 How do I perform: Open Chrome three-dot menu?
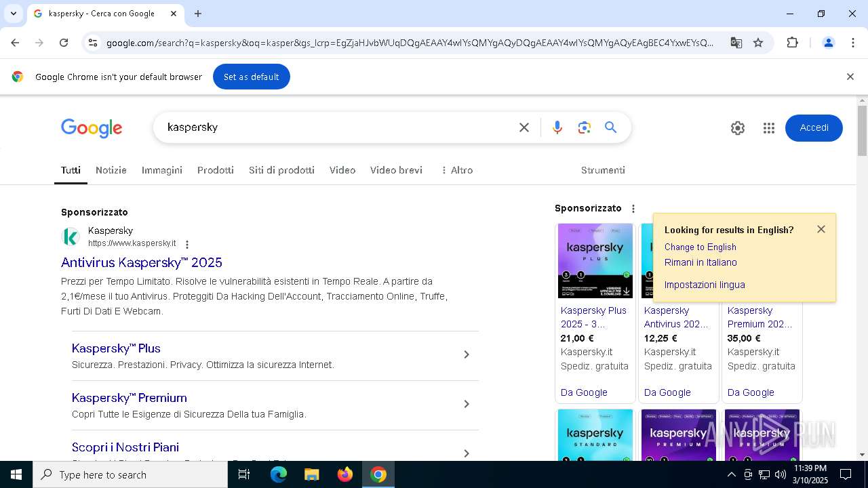(x=852, y=43)
